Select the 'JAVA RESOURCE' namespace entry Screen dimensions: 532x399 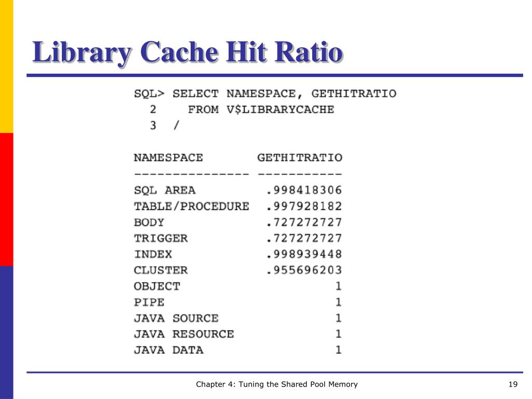click(184, 335)
